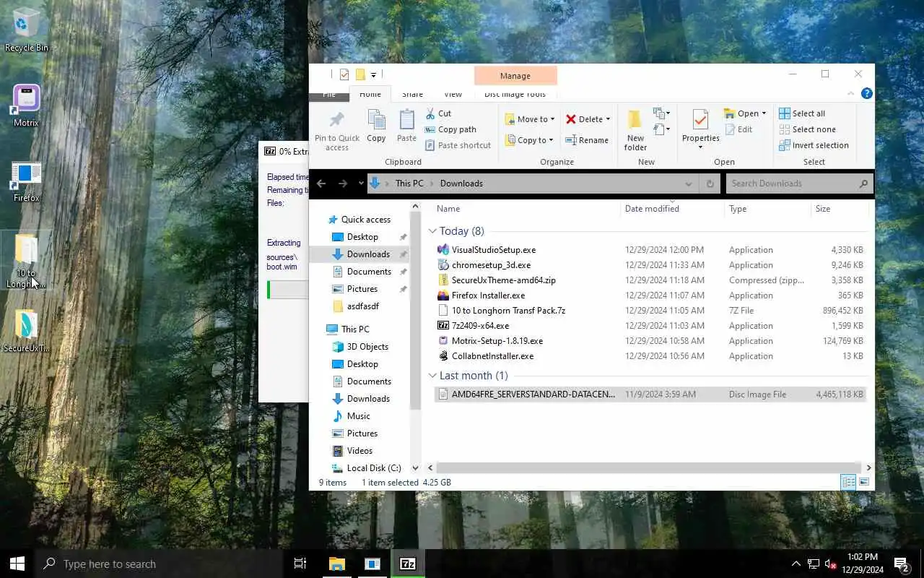Screen dimensions: 924x578
Task: Click the red Delete button
Action: 584,119
